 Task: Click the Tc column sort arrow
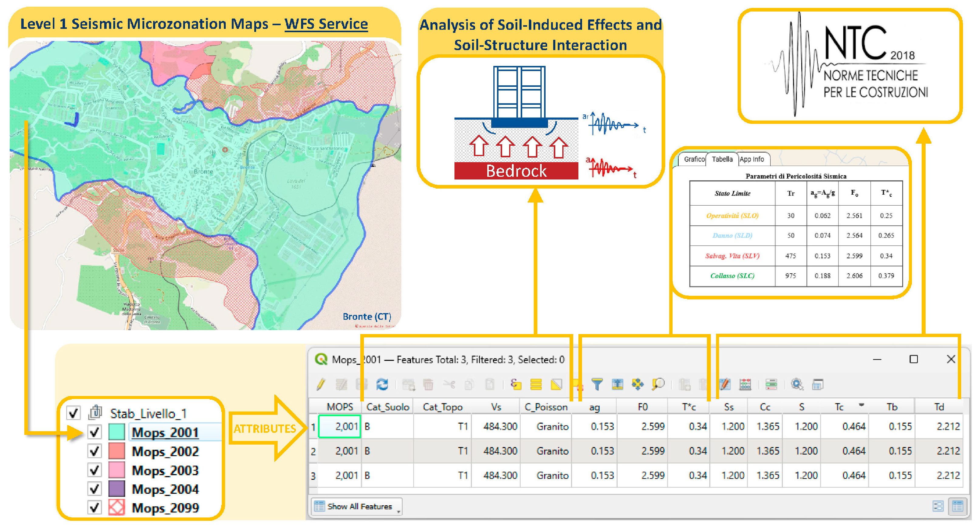(x=861, y=405)
